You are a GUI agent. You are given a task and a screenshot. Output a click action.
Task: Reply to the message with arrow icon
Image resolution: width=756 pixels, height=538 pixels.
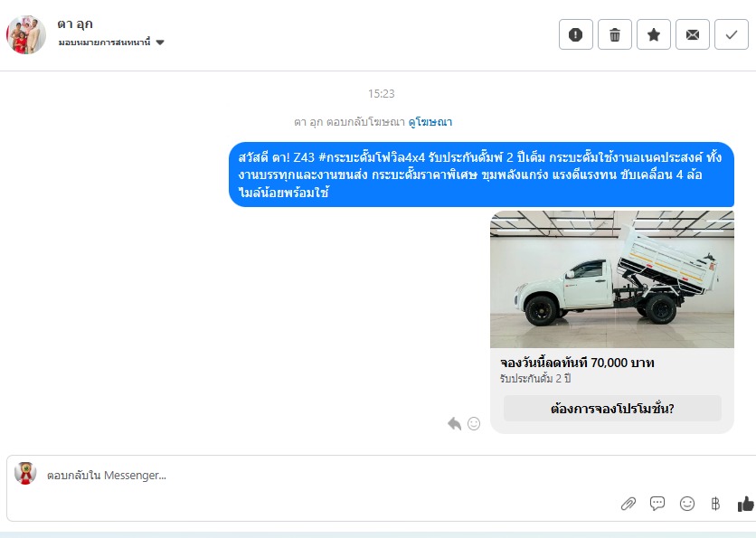click(454, 424)
